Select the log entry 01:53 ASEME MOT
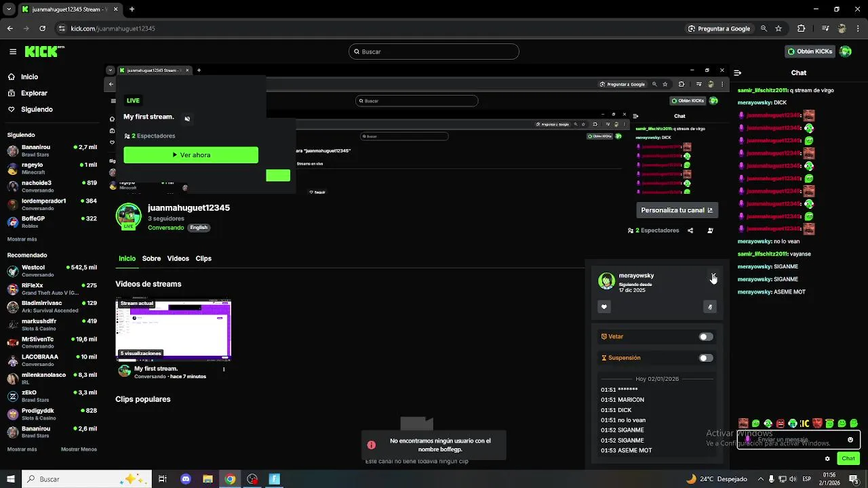The image size is (868, 488). tap(626, 451)
